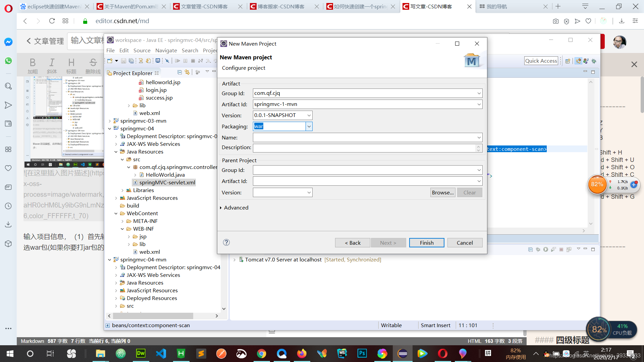
Task: Expand the Tomcat v7.0 Server entry
Action: click(234, 260)
